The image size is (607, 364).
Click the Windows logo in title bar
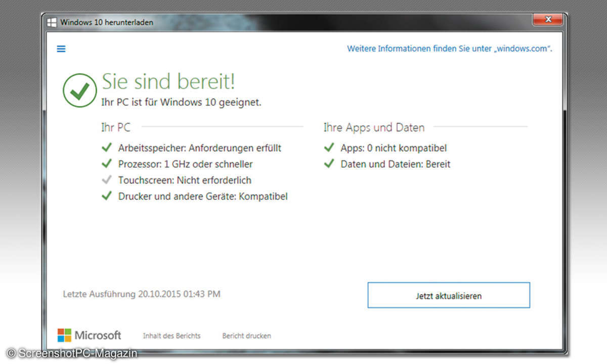click(52, 22)
